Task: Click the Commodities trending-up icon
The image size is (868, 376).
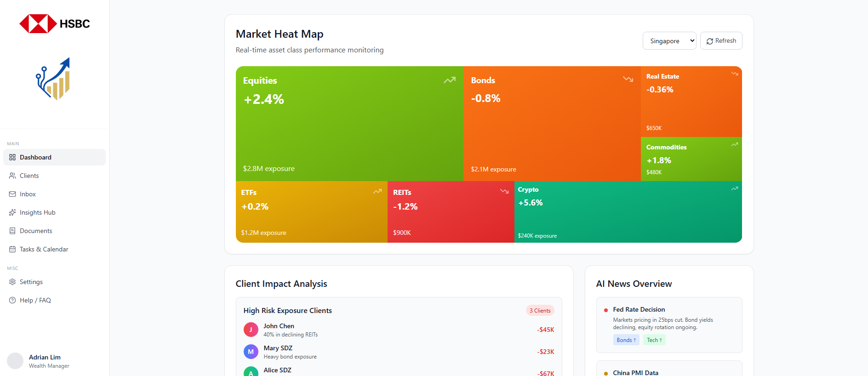Action: point(735,144)
